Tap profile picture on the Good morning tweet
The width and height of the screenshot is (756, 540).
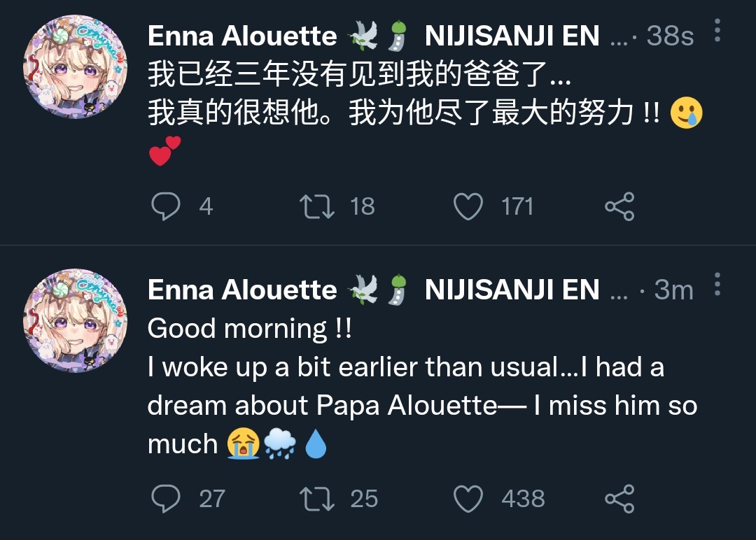point(76,320)
